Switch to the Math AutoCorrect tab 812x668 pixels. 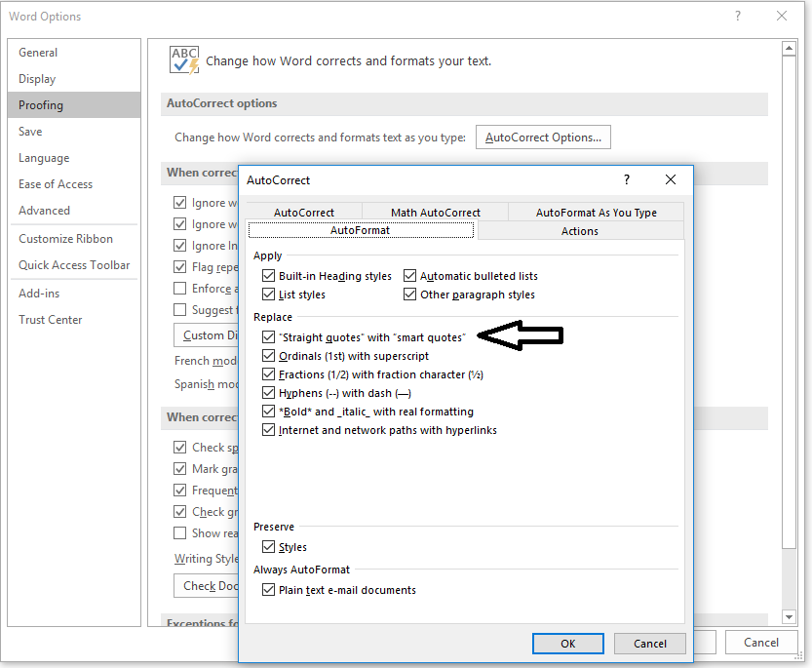click(x=435, y=212)
